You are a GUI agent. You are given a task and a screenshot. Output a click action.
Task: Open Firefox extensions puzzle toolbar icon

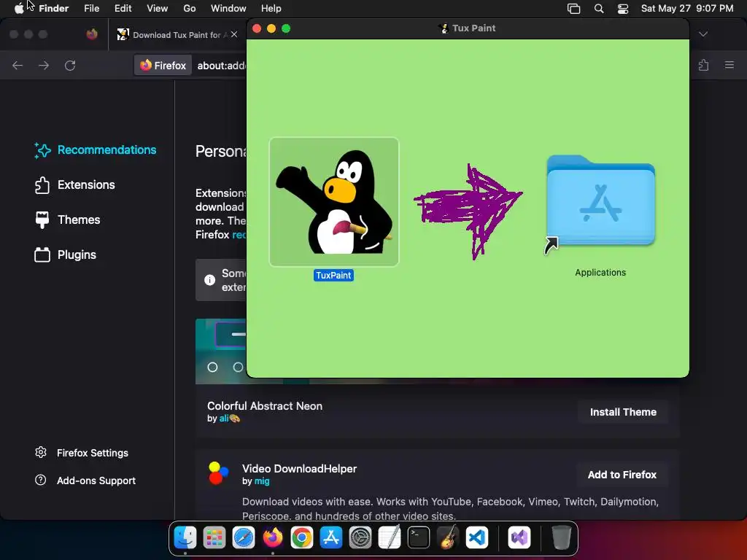coord(704,65)
